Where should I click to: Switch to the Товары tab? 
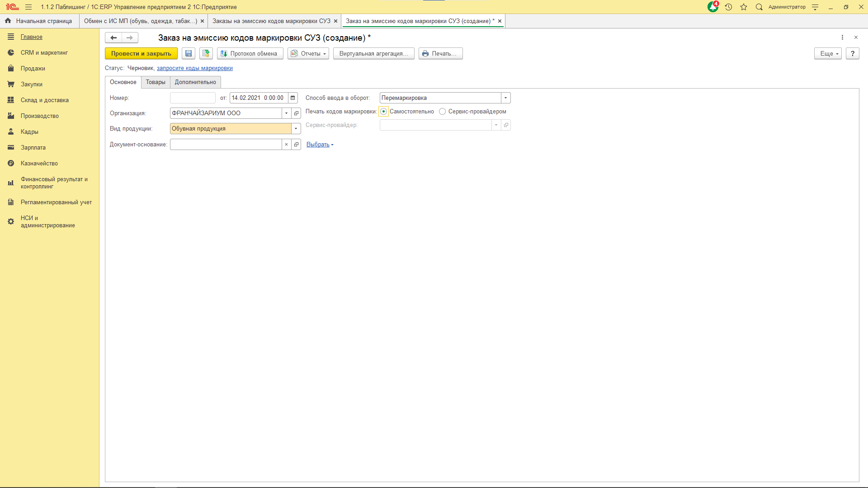coord(156,82)
